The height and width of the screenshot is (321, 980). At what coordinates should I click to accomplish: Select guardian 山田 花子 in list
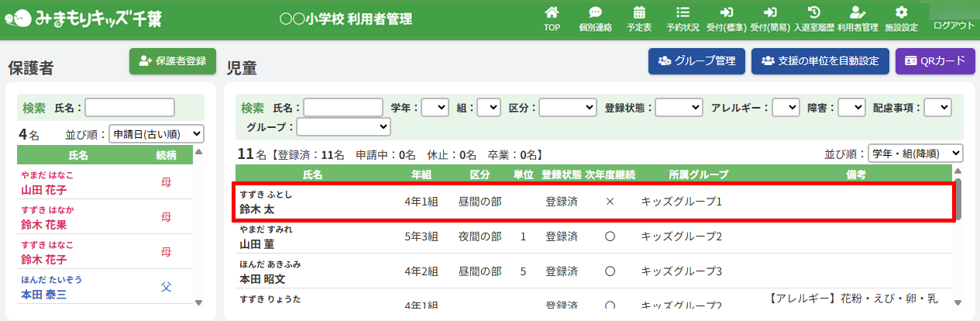point(43,188)
